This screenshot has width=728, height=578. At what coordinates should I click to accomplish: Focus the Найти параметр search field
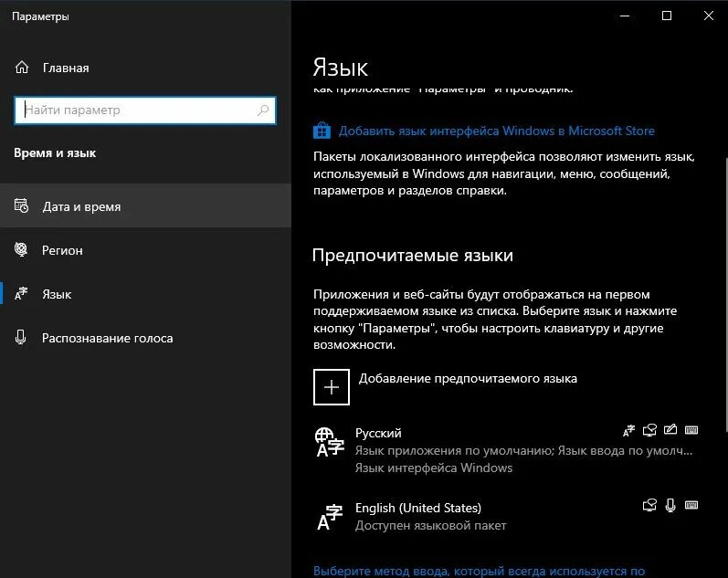point(137,110)
